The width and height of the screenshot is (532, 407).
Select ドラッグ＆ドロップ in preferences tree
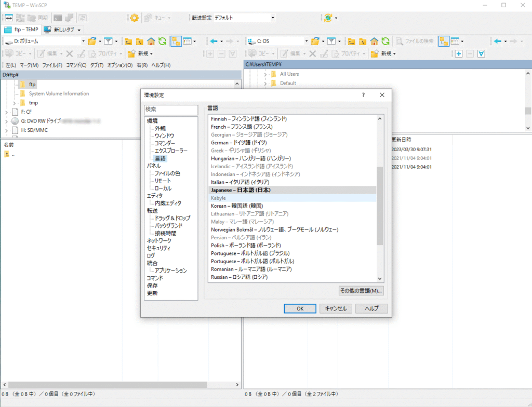172,218
